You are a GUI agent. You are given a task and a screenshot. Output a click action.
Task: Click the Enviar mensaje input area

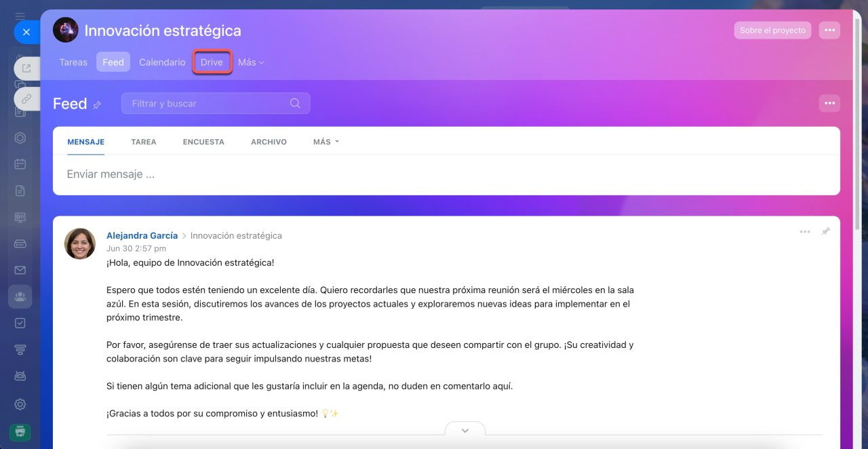click(446, 174)
